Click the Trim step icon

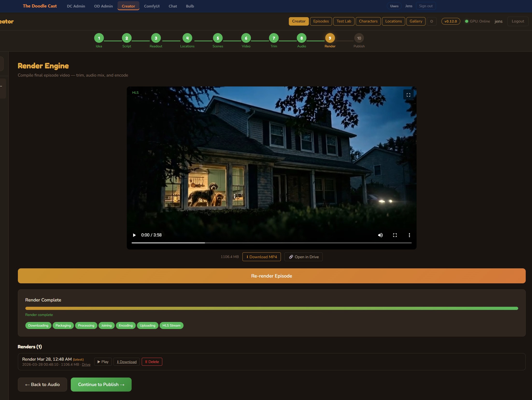[x=274, y=38]
